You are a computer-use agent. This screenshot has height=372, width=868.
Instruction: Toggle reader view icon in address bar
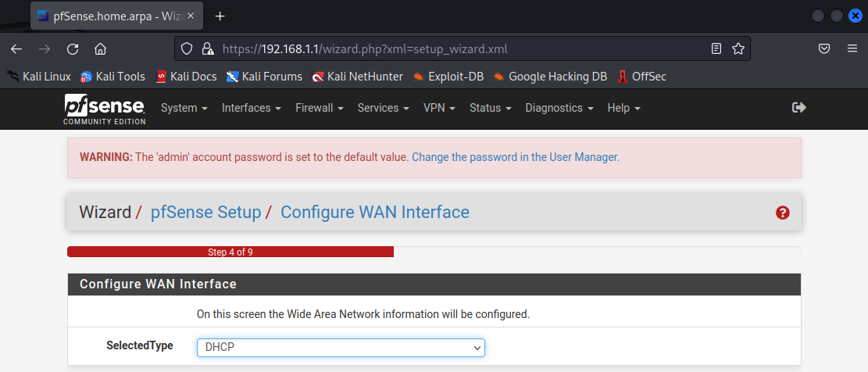(x=716, y=48)
